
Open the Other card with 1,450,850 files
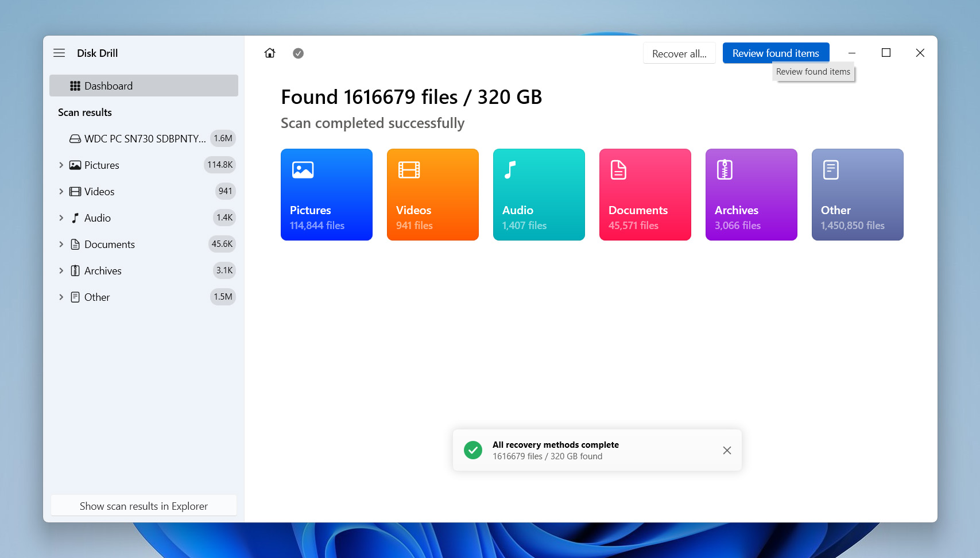click(858, 195)
